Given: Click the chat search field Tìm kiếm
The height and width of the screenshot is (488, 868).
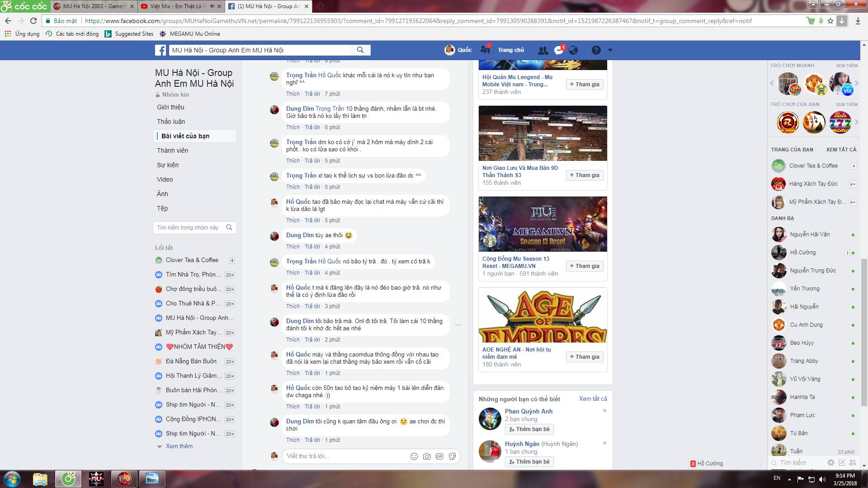Looking at the screenshot, I should click(798, 463).
